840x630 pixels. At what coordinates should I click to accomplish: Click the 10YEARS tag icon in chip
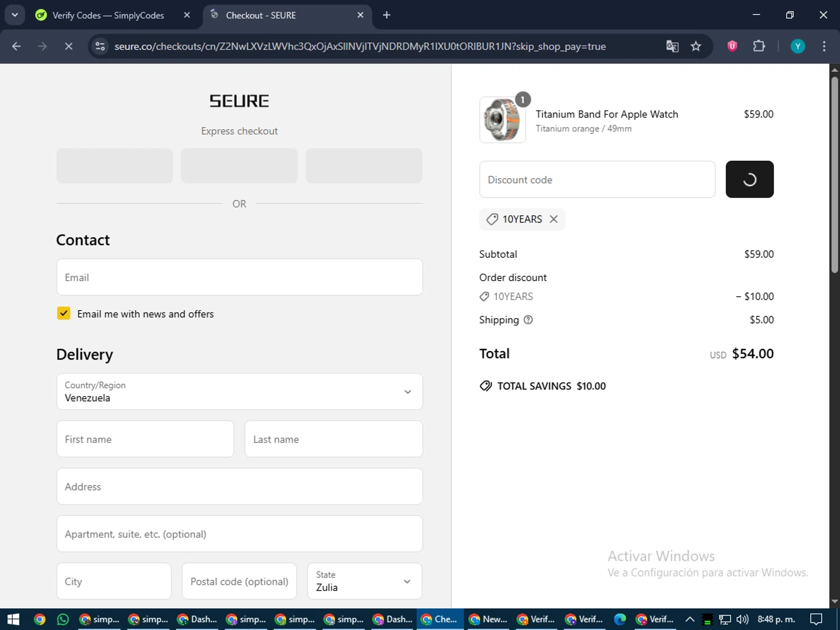(492, 219)
